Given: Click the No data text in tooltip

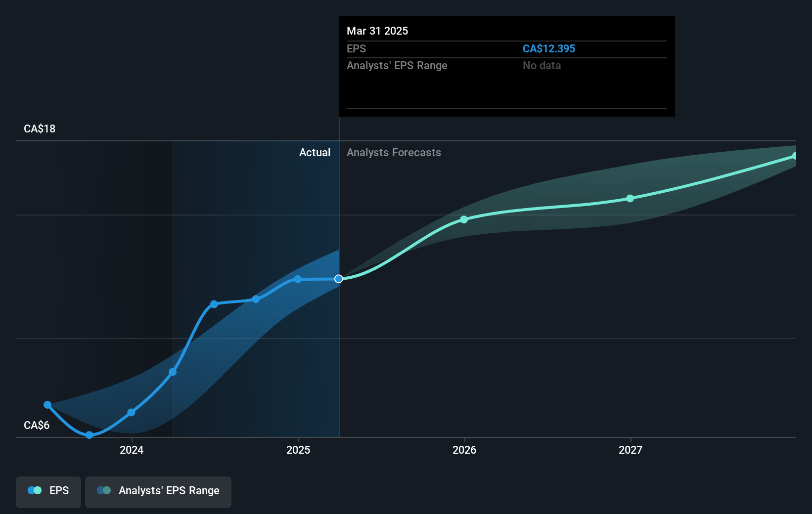Looking at the screenshot, I should [542, 66].
